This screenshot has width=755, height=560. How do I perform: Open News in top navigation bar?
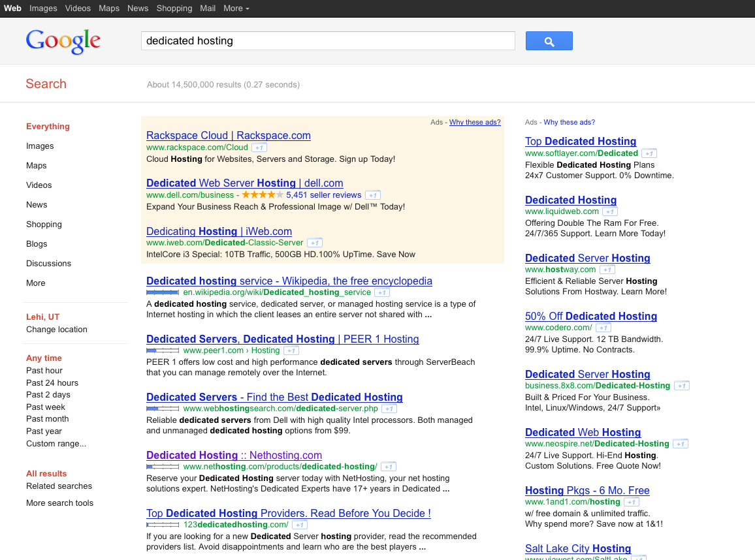coord(138,8)
